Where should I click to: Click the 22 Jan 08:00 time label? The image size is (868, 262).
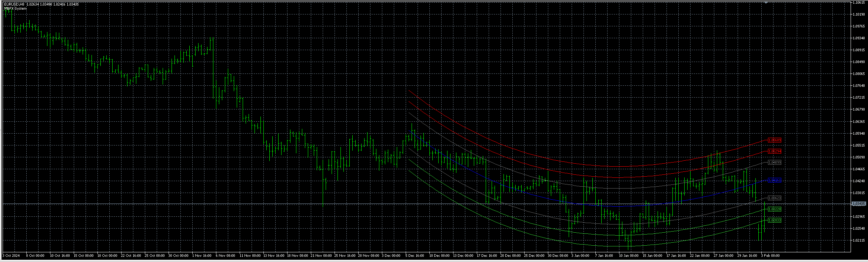700,256
